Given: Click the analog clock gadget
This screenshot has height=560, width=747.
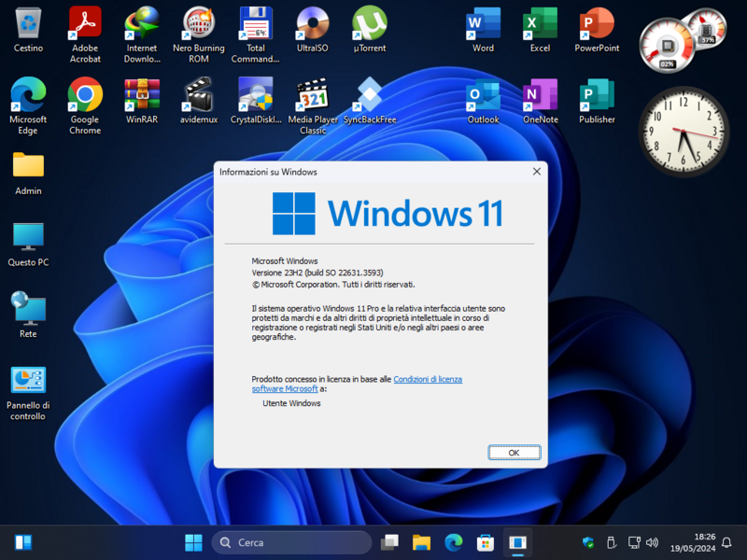Looking at the screenshot, I should coord(684,131).
